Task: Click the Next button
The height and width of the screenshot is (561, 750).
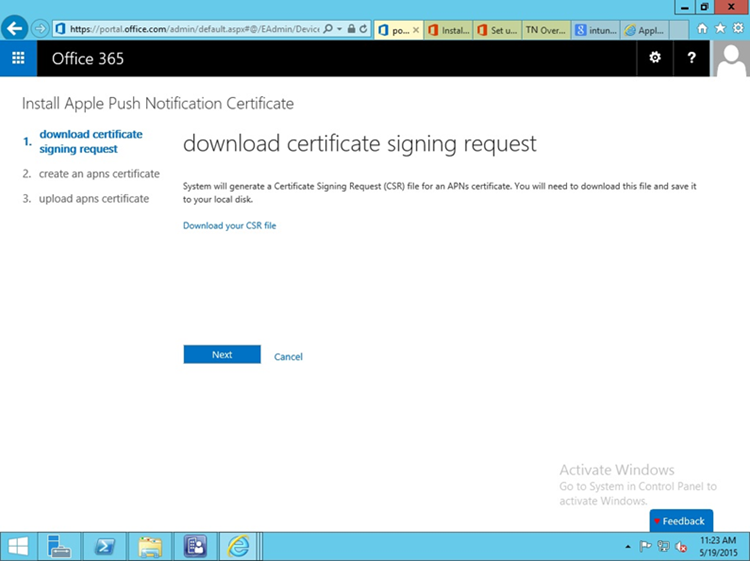Action: point(222,354)
